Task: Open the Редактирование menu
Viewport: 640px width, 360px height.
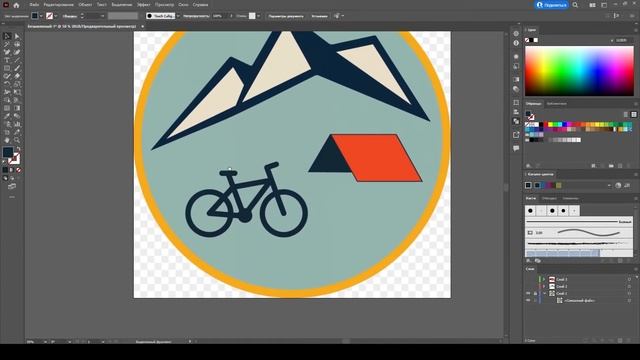Action: (x=58, y=5)
